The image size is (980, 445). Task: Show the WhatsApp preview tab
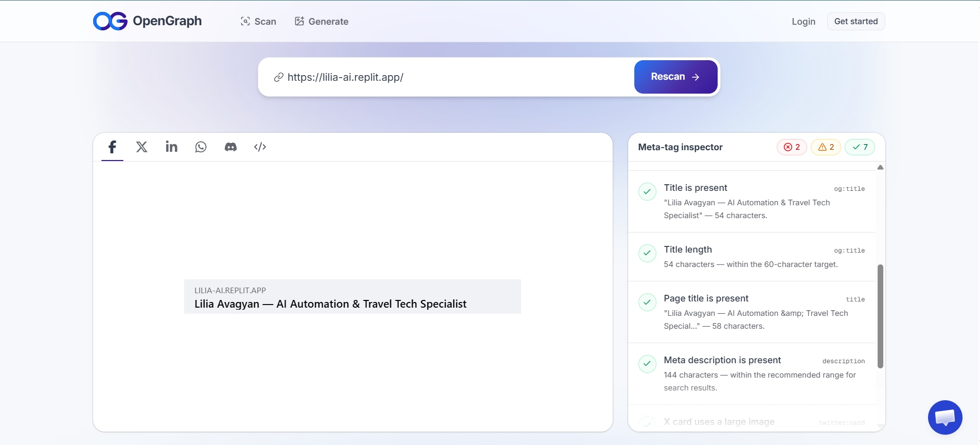(x=201, y=147)
